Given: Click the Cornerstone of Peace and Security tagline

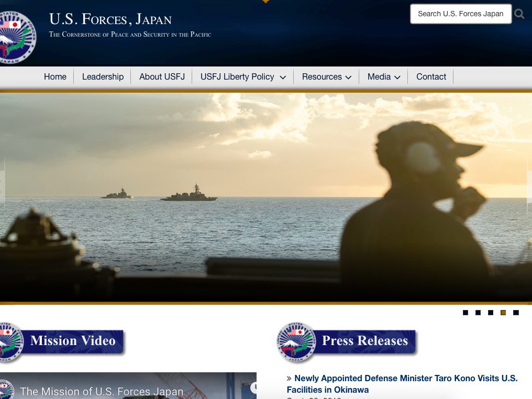Looking at the screenshot, I should click(130, 34).
